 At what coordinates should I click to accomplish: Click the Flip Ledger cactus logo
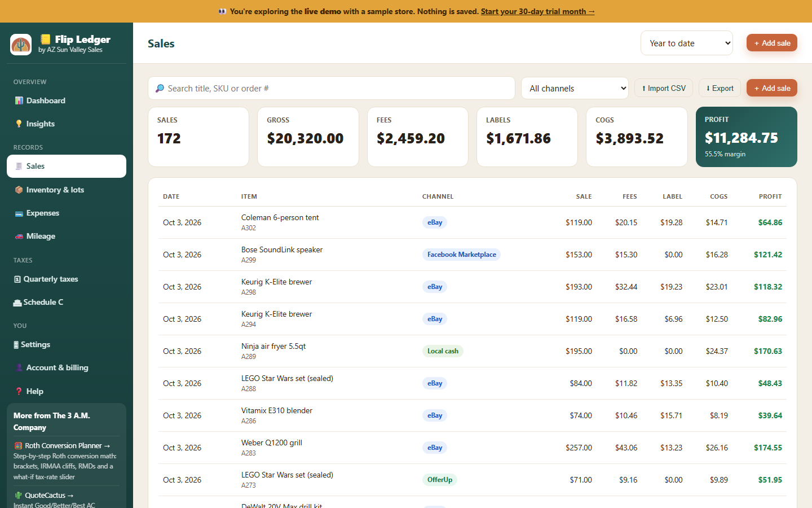click(21, 44)
